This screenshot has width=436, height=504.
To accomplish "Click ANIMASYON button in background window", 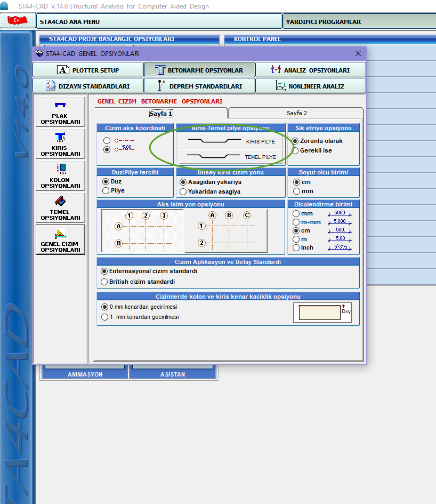I will click(x=85, y=374).
